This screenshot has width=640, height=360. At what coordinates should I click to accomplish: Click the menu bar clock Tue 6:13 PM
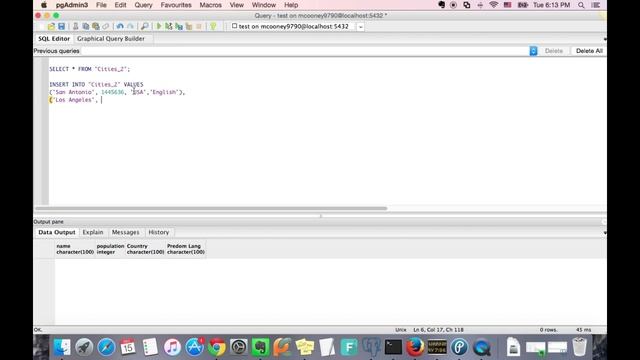click(x=551, y=5)
